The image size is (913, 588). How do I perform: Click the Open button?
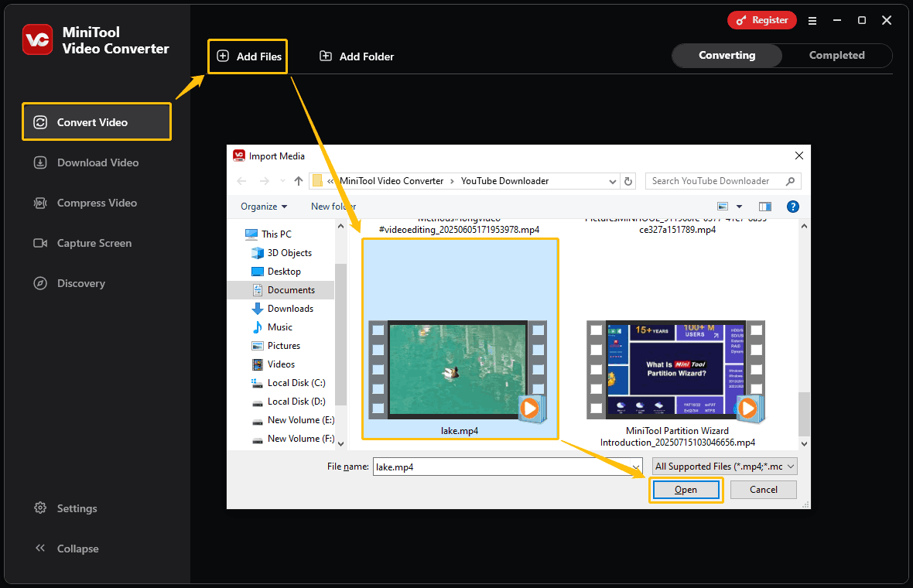tap(686, 490)
